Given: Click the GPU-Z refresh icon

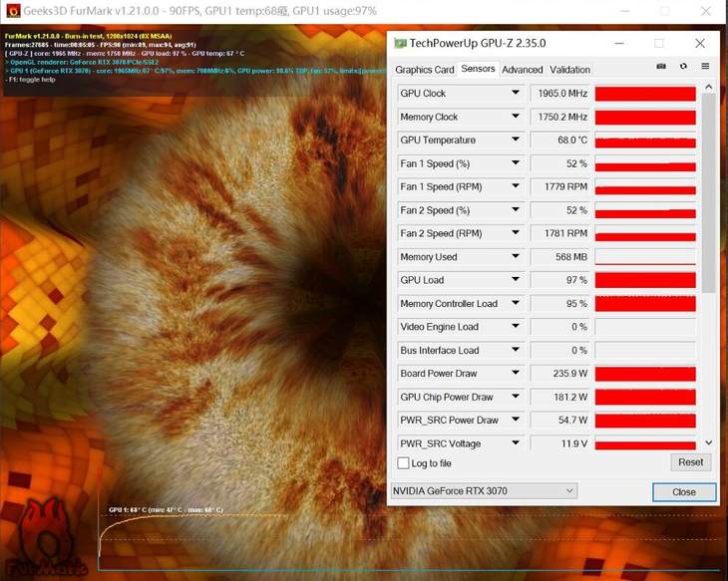Looking at the screenshot, I should (683, 67).
